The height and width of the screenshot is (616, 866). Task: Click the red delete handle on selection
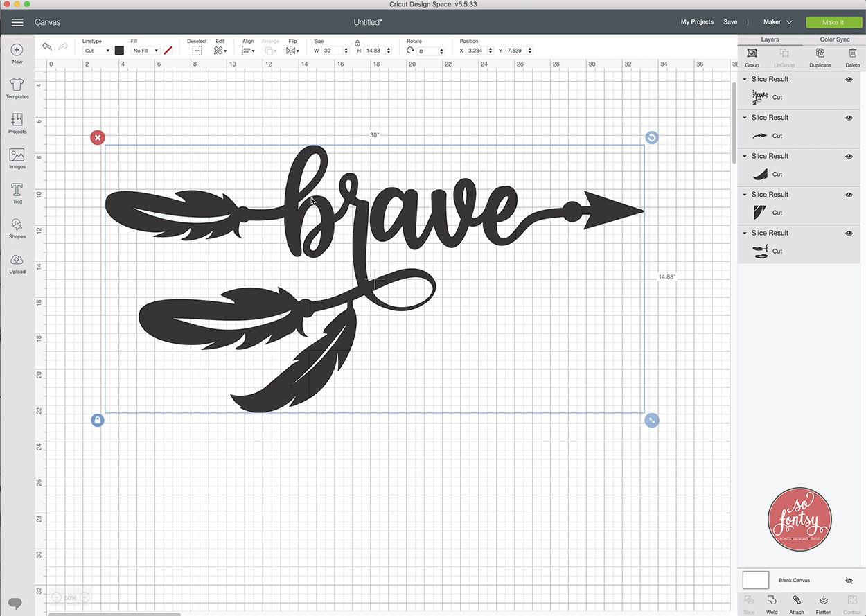[x=98, y=138]
